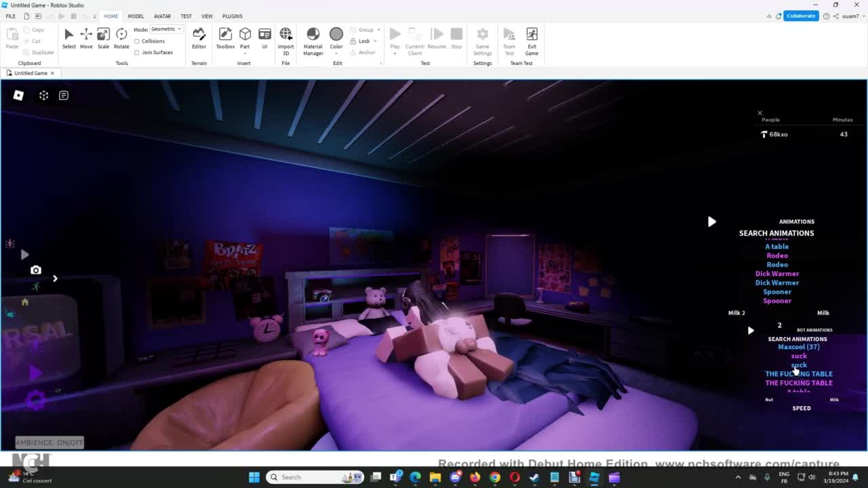Select the Rotate tool
This screenshot has width=868, height=488.
point(121,38)
